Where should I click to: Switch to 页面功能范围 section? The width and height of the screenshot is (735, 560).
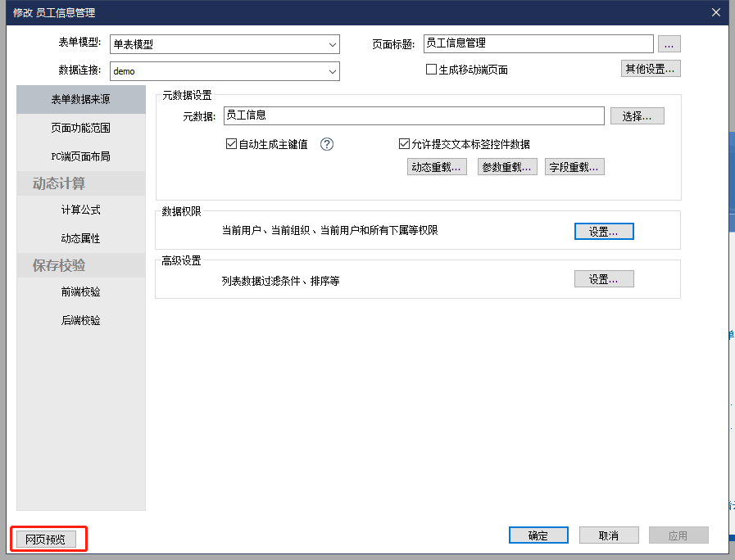[80, 128]
